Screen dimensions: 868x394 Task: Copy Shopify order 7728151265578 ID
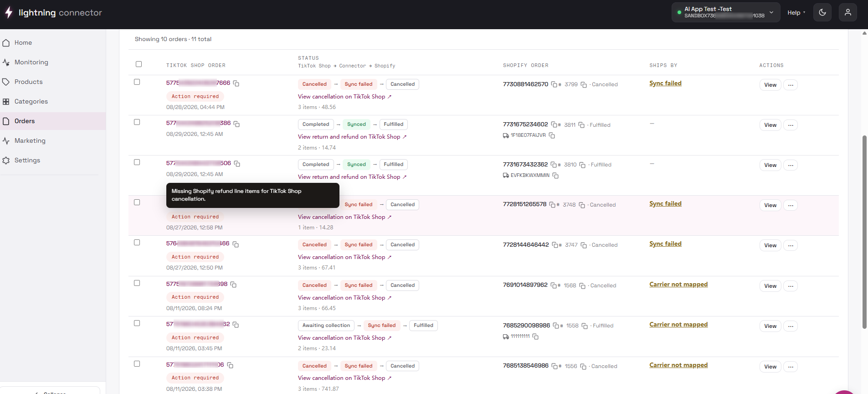552,205
